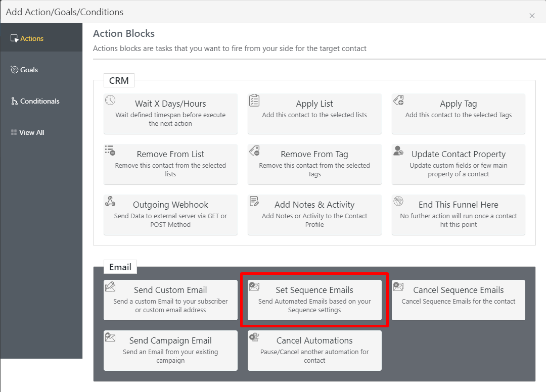Click the envelope icon on Cancel Sequence Emails

[398, 285]
